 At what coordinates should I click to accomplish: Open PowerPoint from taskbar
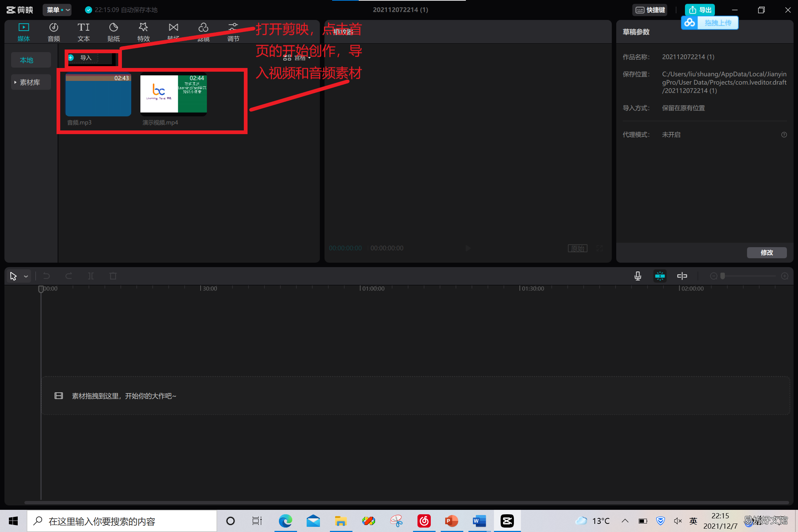(451, 521)
